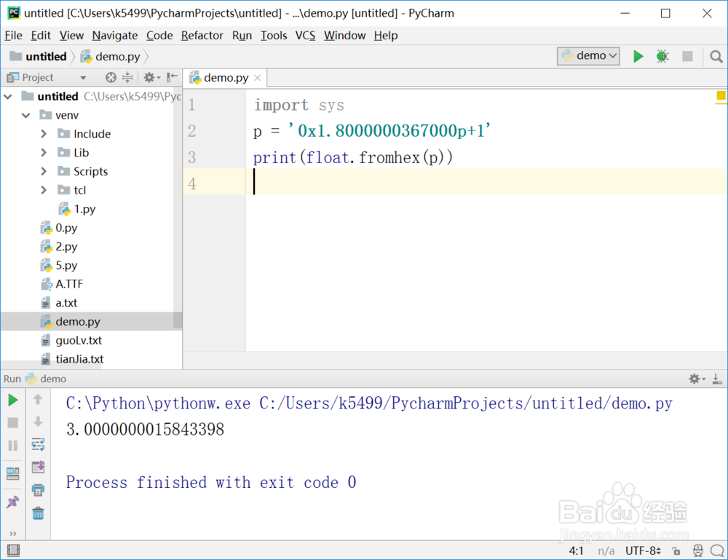Click the inspector hector icon in the status bar

tap(698, 551)
